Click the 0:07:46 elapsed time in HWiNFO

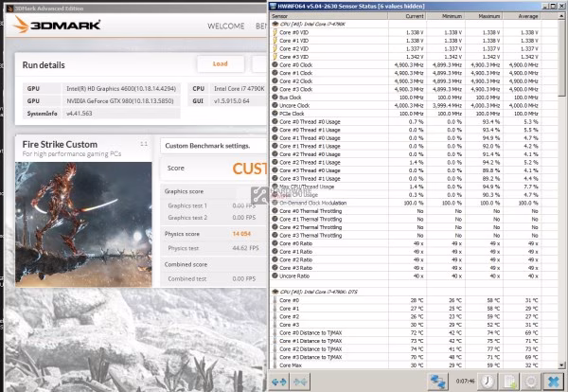click(465, 382)
